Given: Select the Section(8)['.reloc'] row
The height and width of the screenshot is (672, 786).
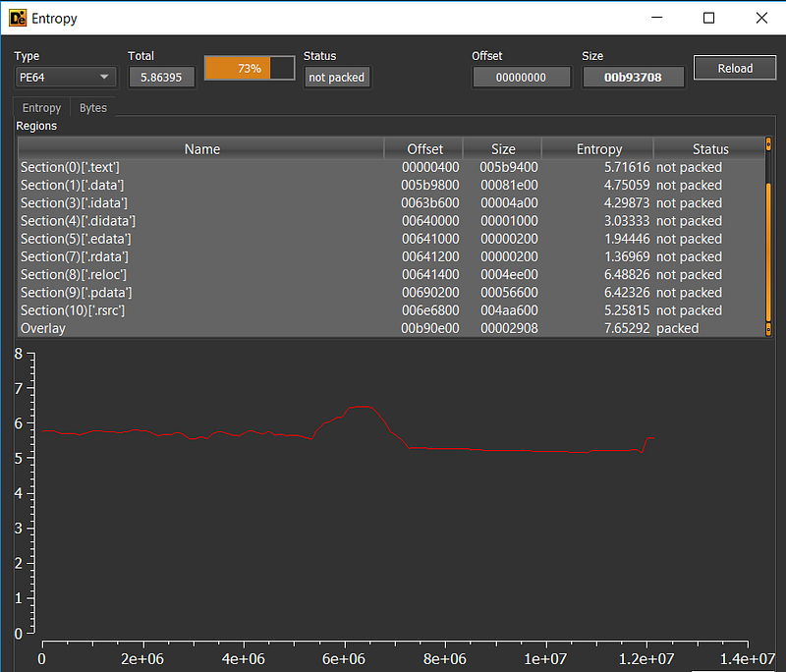Looking at the screenshot, I should pos(391,275).
